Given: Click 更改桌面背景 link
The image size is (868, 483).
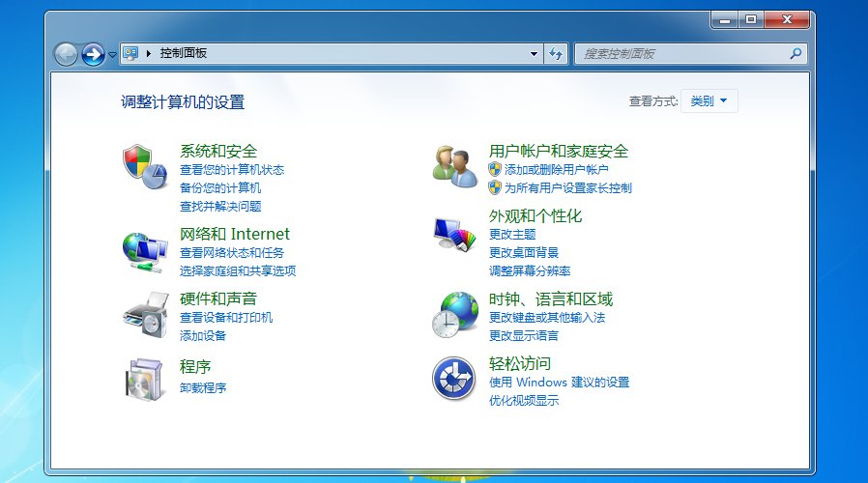Looking at the screenshot, I should click(x=523, y=253).
